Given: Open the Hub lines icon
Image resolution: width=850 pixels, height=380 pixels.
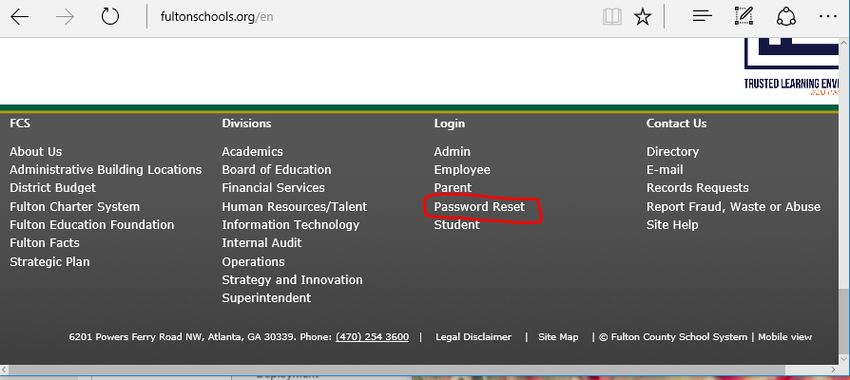Looking at the screenshot, I should pyautogui.click(x=702, y=17).
